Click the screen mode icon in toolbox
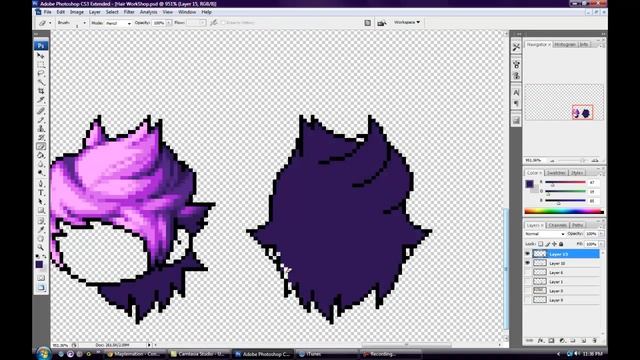 41,288
